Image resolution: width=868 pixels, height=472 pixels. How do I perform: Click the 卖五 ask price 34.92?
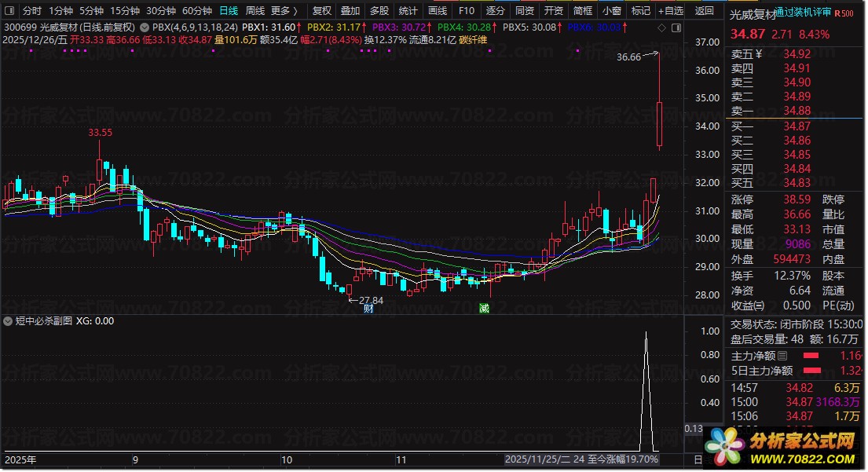[797, 54]
